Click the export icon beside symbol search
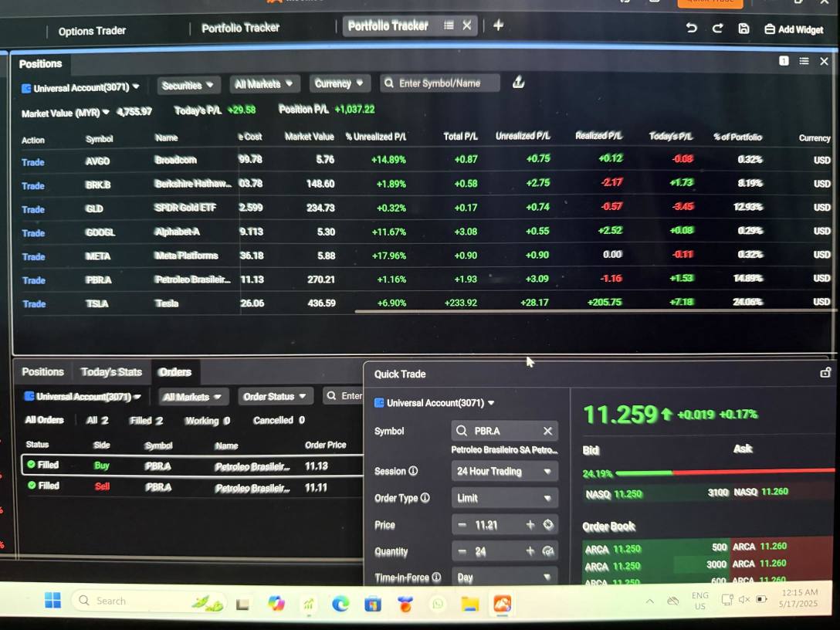 (x=518, y=82)
